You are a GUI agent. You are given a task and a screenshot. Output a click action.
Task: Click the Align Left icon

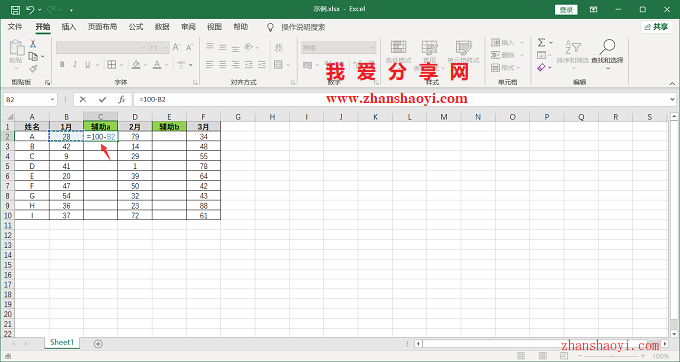click(210, 65)
